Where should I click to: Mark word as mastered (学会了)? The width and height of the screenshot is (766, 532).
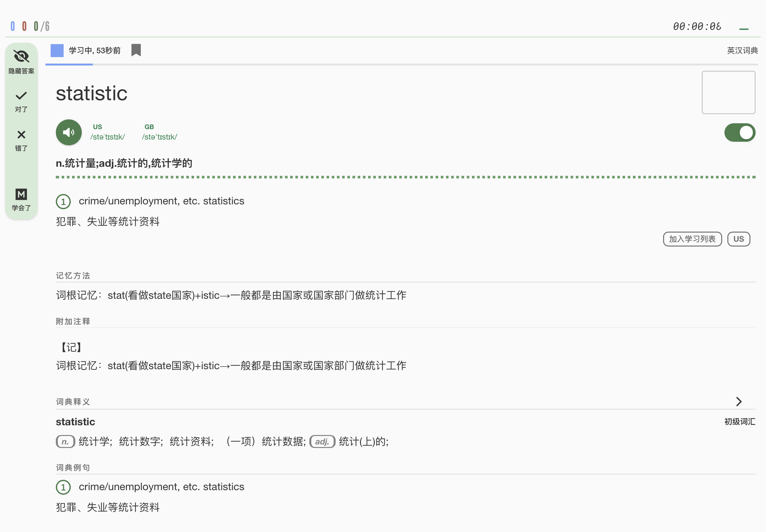tap(21, 199)
